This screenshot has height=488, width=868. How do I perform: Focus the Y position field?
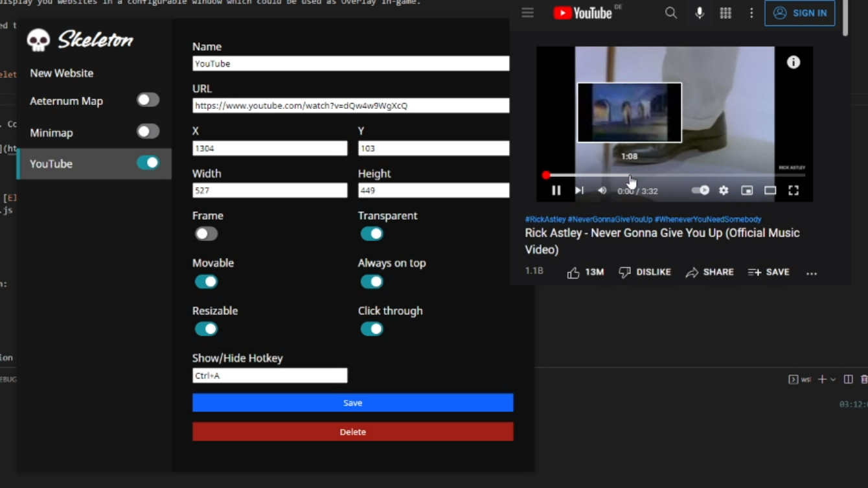click(433, 148)
